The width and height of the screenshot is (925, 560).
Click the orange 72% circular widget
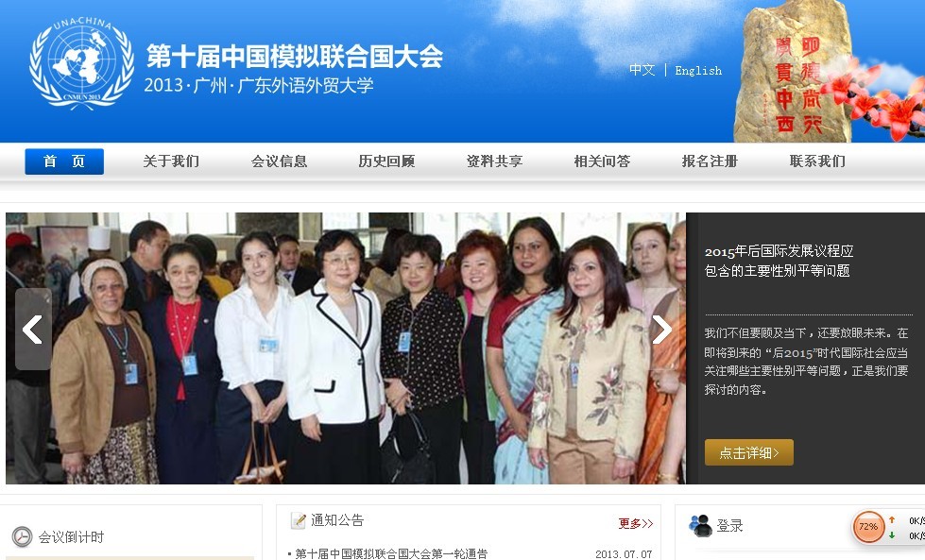click(867, 526)
